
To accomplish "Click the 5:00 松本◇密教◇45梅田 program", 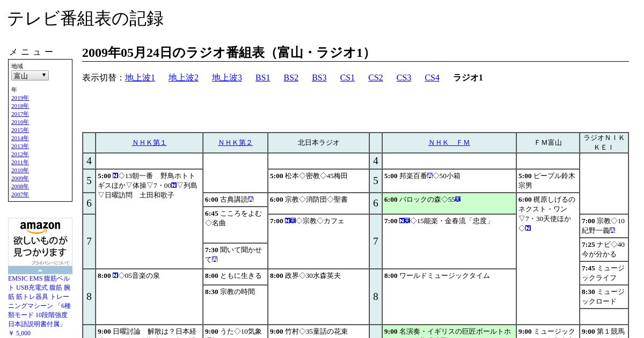I will (319, 181).
